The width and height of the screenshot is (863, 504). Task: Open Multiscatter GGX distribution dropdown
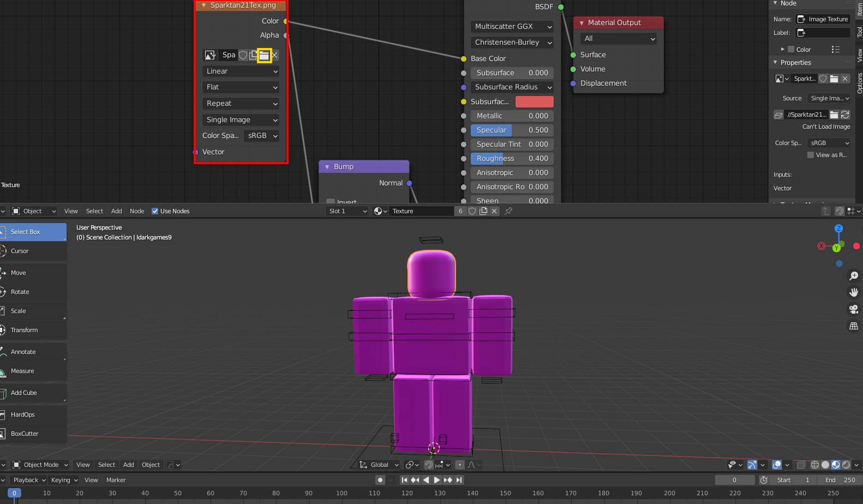512,27
